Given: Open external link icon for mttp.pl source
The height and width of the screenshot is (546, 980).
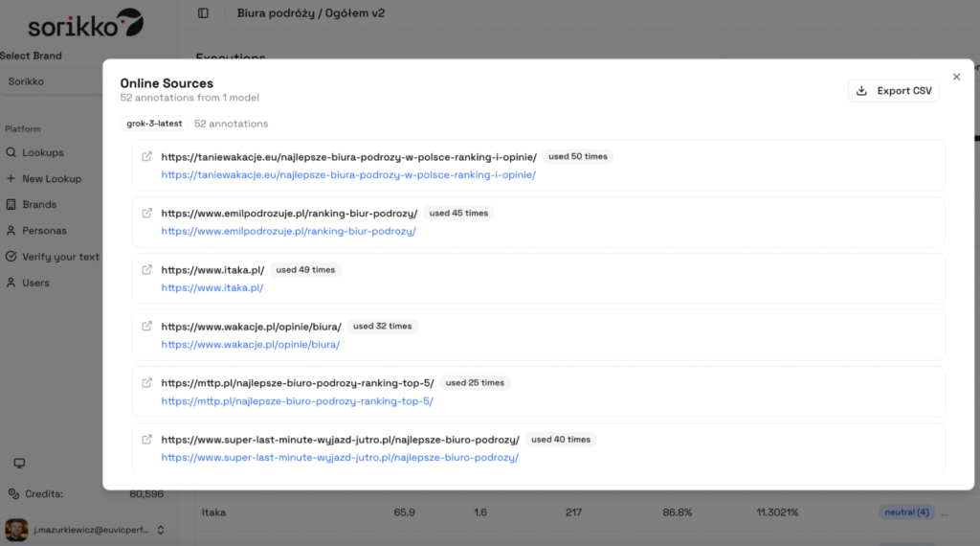Looking at the screenshot, I should [146, 382].
